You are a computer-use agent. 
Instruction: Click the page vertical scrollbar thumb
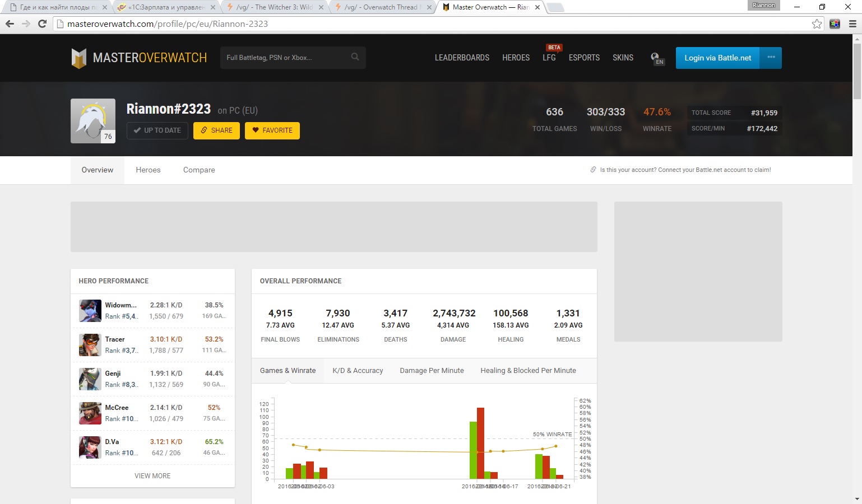[x=857, y=71]
